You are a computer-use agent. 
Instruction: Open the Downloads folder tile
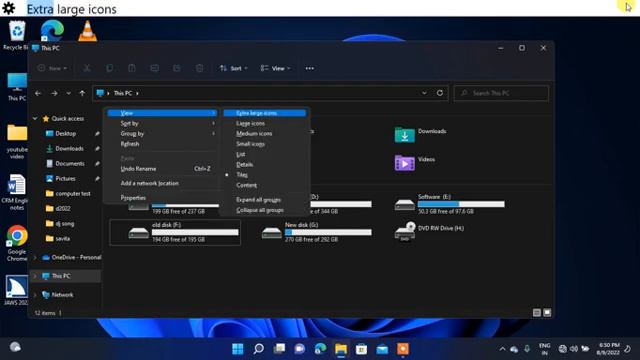[420, 135]
